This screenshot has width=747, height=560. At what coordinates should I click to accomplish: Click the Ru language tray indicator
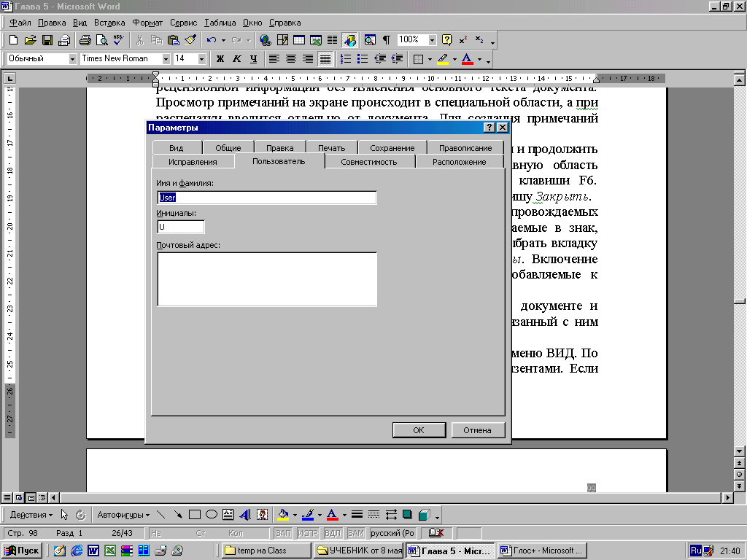click(x=696, y=551)
